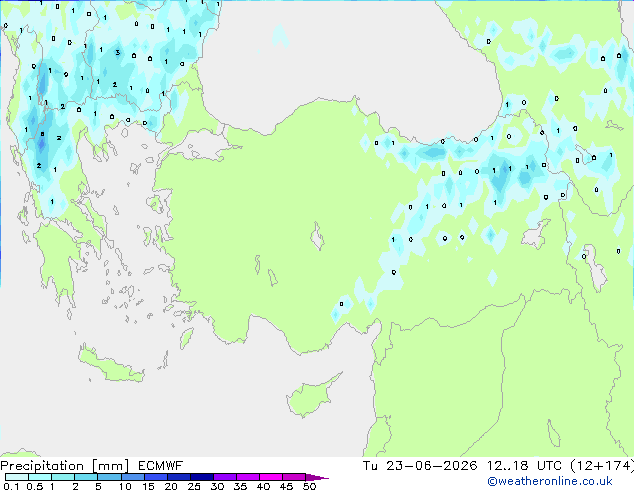Click the legend value label '30'
634x490 pixels.
[x=217, y=486]
